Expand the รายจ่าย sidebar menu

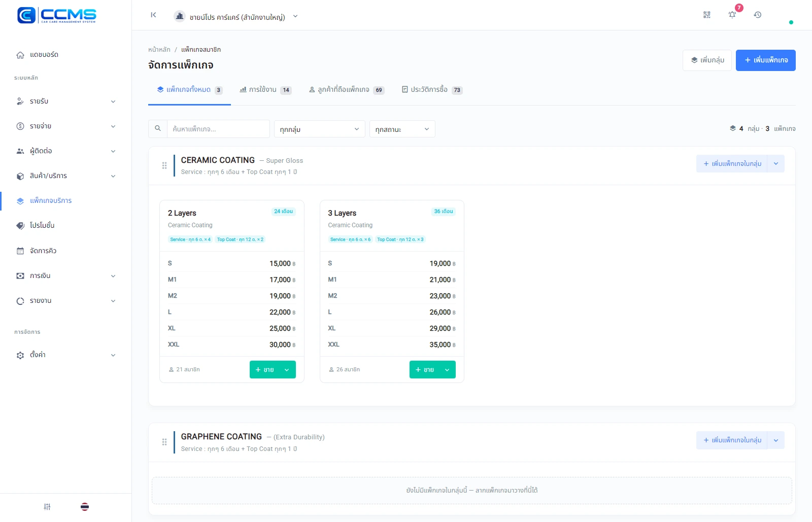tap(66, 126)
